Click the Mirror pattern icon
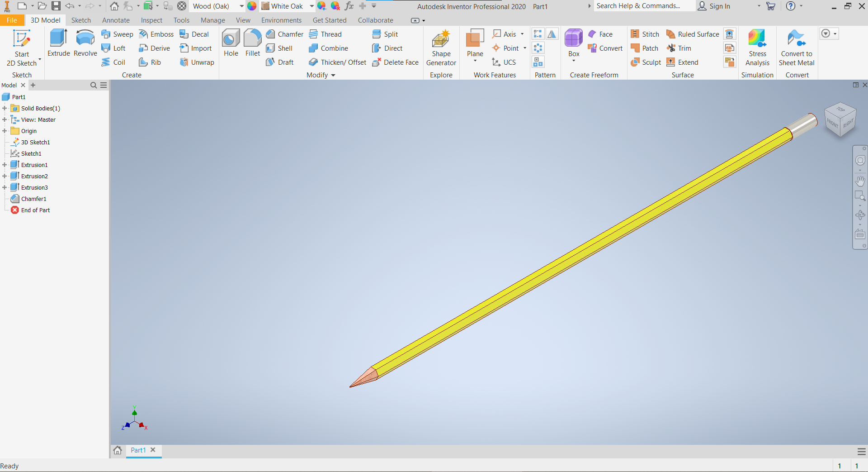 (552, 34)
